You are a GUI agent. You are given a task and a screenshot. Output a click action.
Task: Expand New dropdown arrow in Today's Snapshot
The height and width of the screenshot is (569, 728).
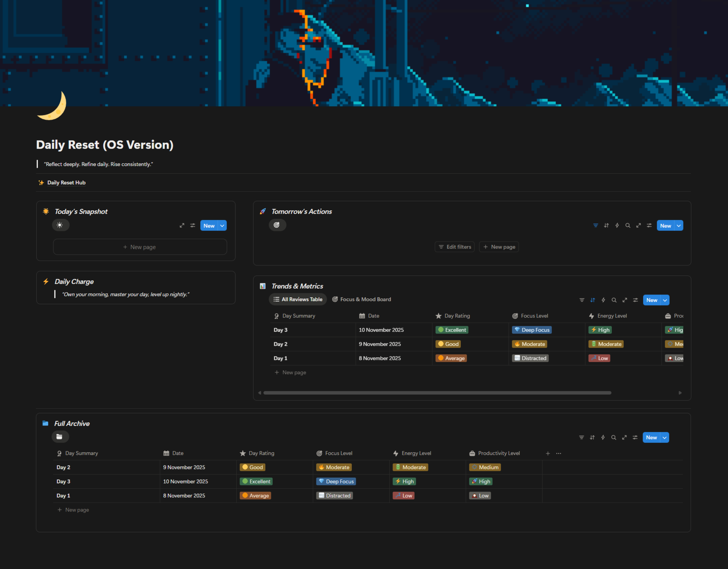[x=222, y=226]
